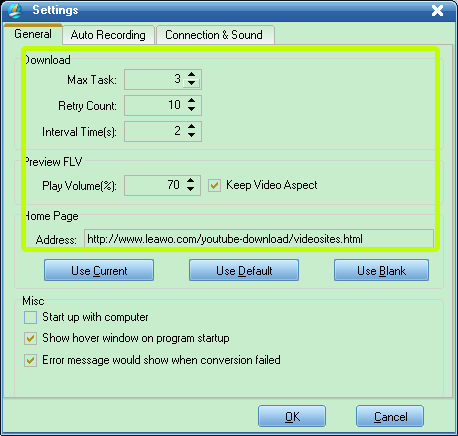Screen dimensions: 458x436
Task: Decrease Retry Count with down arrow
Action: (191, 109)
